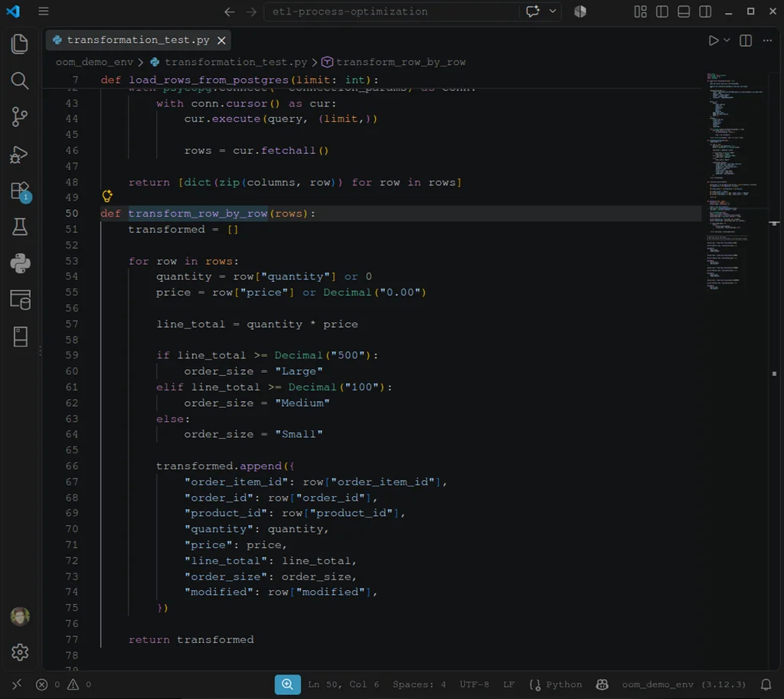Screen dimensions: 784x699
Task: Expand the Run button dropdown
Action: pyautogui.click(x=727, y=40)
